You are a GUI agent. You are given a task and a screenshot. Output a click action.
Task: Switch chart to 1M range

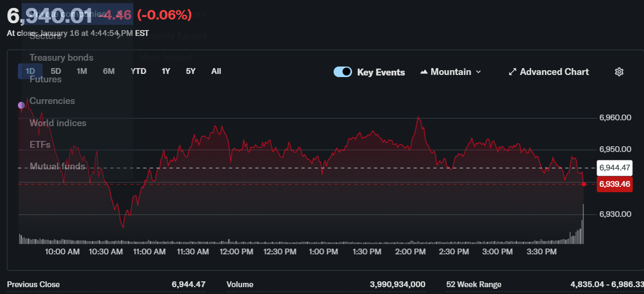click(82, 71)
